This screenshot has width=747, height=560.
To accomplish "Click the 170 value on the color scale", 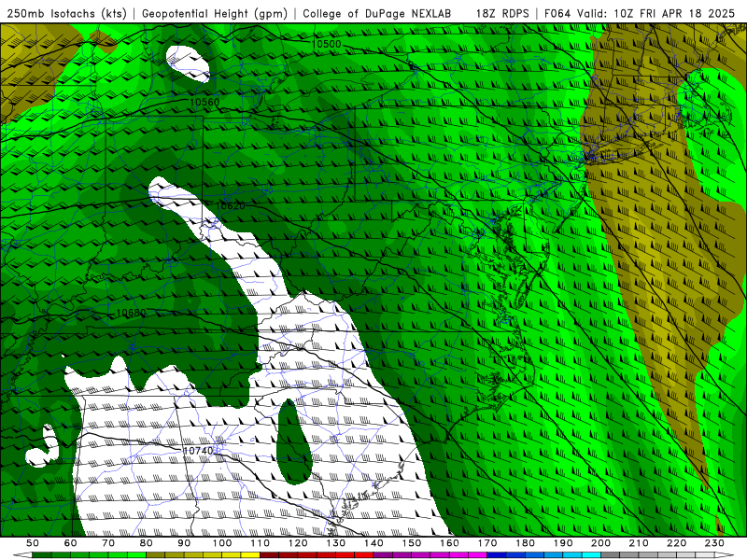I will (x=486, y=543).
